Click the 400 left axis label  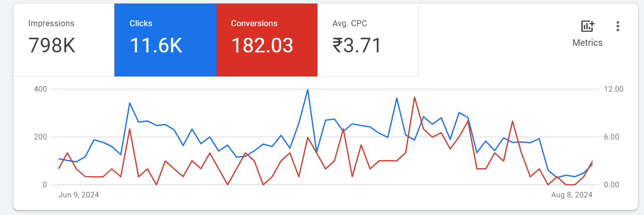(40, 89)
